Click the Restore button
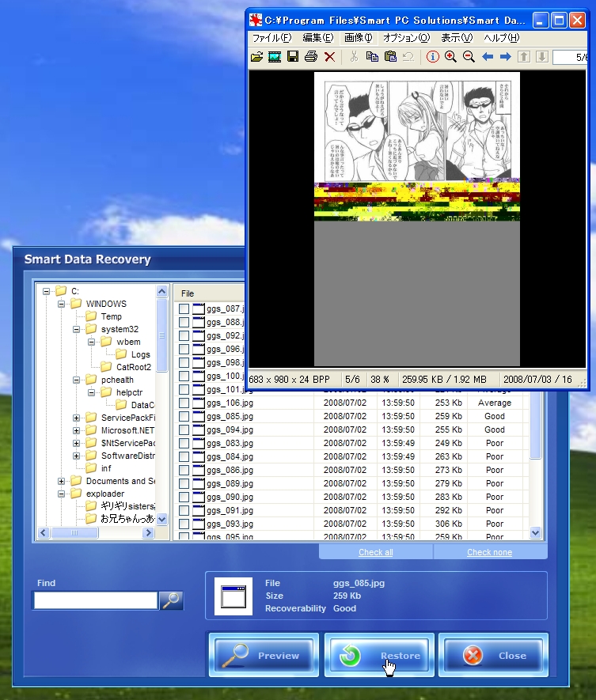Screen dimensions: 596x700 (x=379, y=655)
